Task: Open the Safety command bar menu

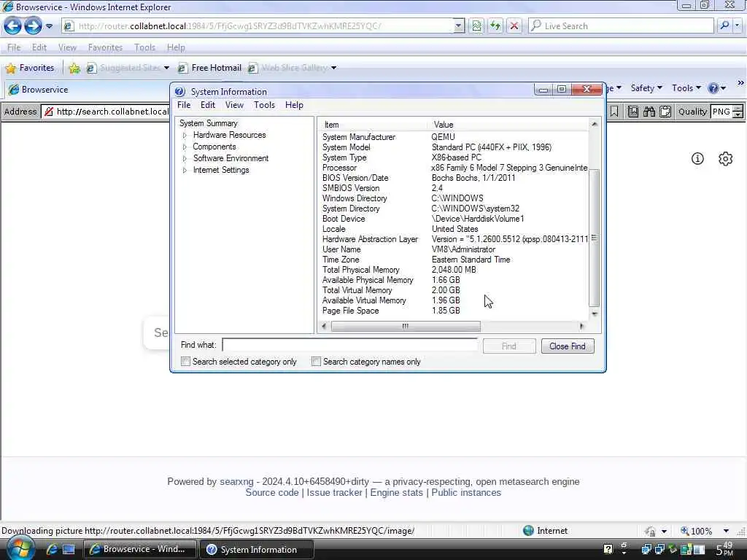Action: (646, 88)
